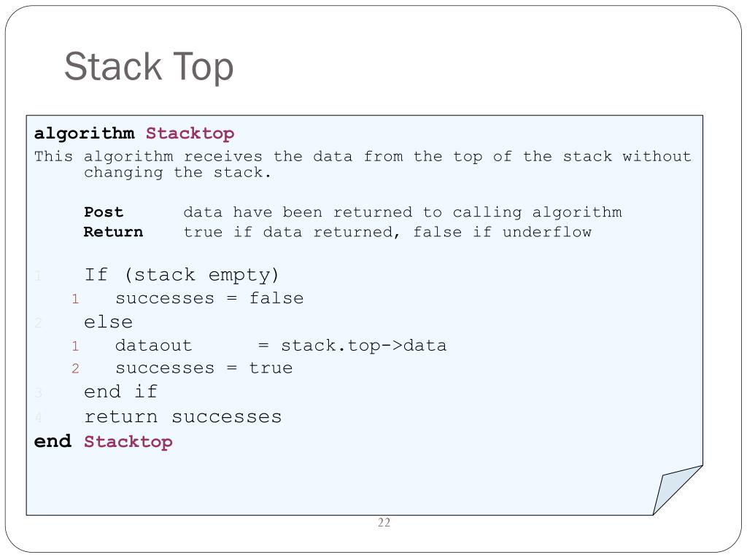Viewport: 747px width, 560px height.
Task: Click the end if line
Action: [120, 392]
